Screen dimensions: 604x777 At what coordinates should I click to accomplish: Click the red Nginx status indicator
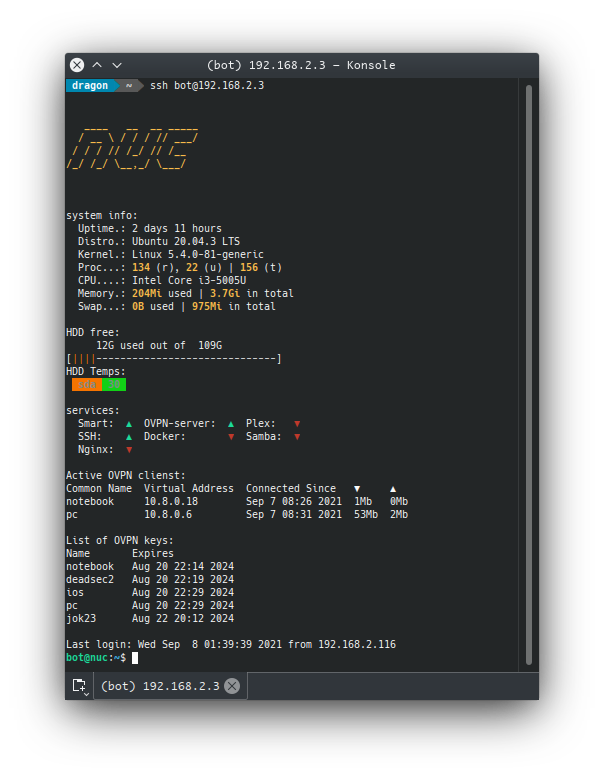[x=129, y=450]
